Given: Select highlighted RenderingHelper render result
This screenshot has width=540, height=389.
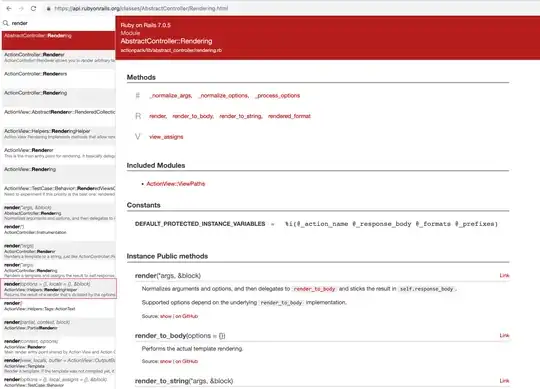Looking at the screenshot, I should pos(59,289).
